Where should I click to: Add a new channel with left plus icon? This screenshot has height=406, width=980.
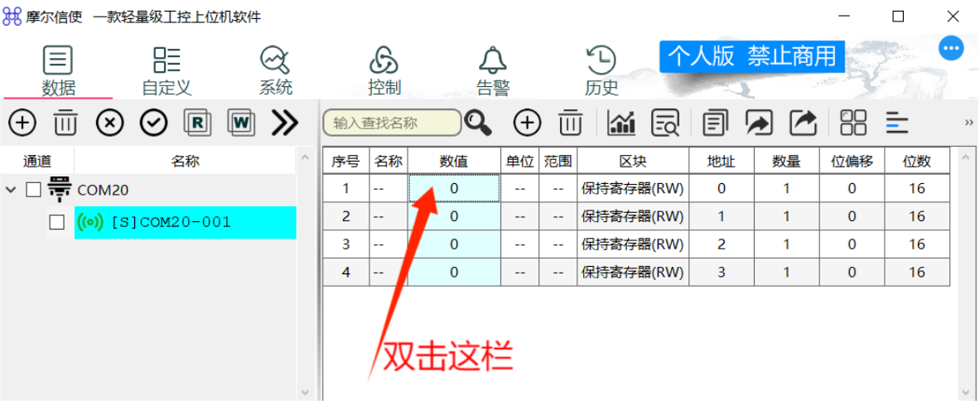[x=22, y=123]
